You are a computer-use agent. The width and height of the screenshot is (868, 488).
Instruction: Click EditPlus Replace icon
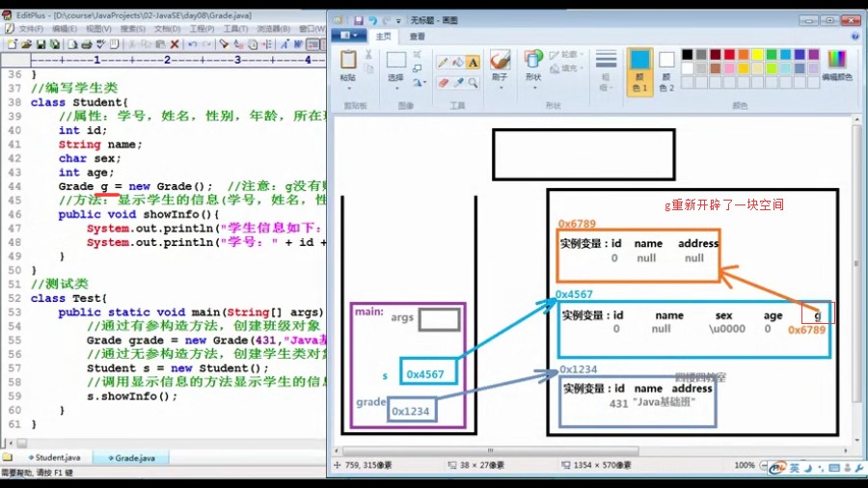[238, 44]
